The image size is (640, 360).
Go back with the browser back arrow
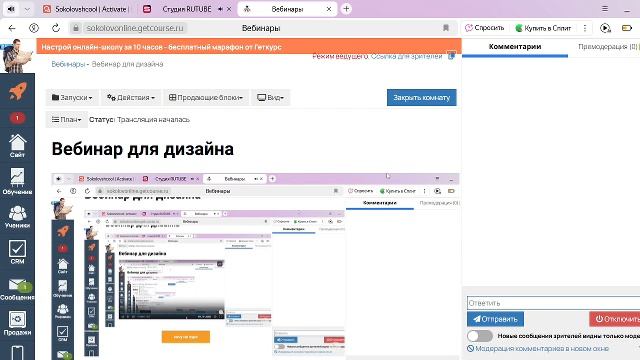point(12,28)
